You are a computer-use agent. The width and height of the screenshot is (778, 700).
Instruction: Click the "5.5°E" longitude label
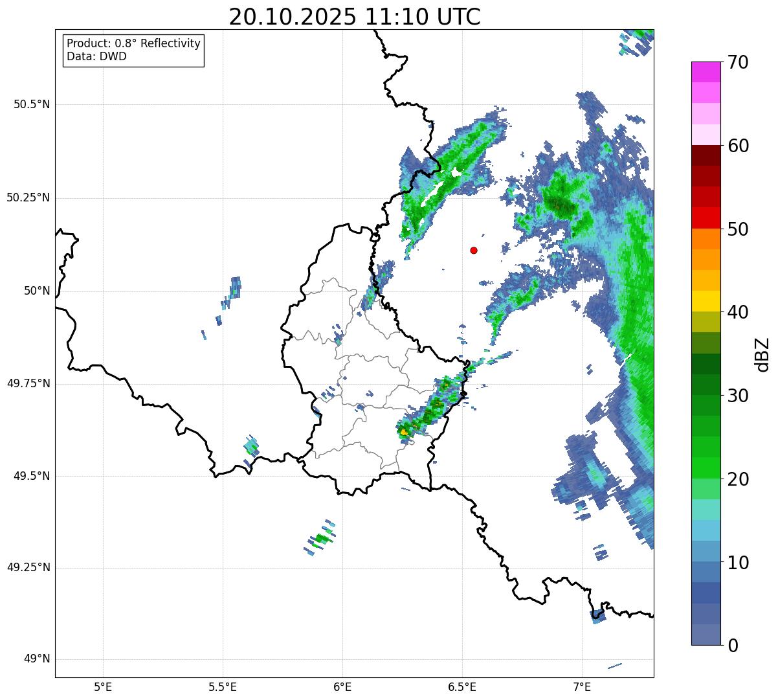(x=223, y=687)
